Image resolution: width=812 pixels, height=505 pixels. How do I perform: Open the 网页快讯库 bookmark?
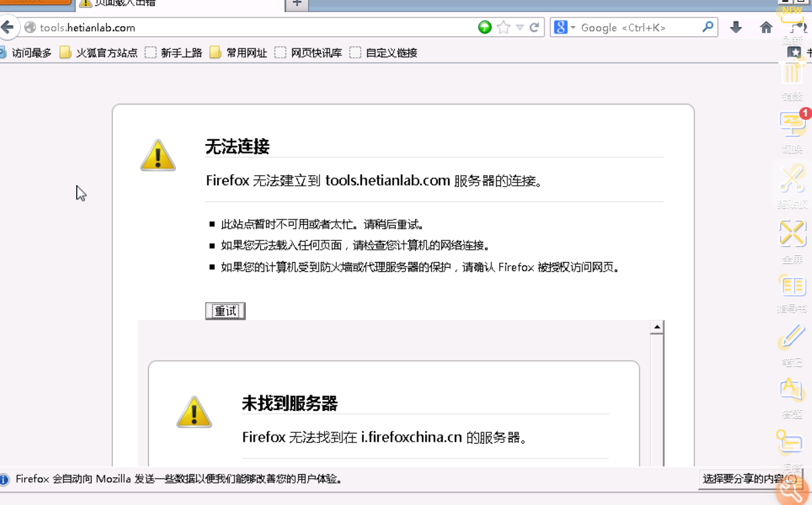[309, 53]
